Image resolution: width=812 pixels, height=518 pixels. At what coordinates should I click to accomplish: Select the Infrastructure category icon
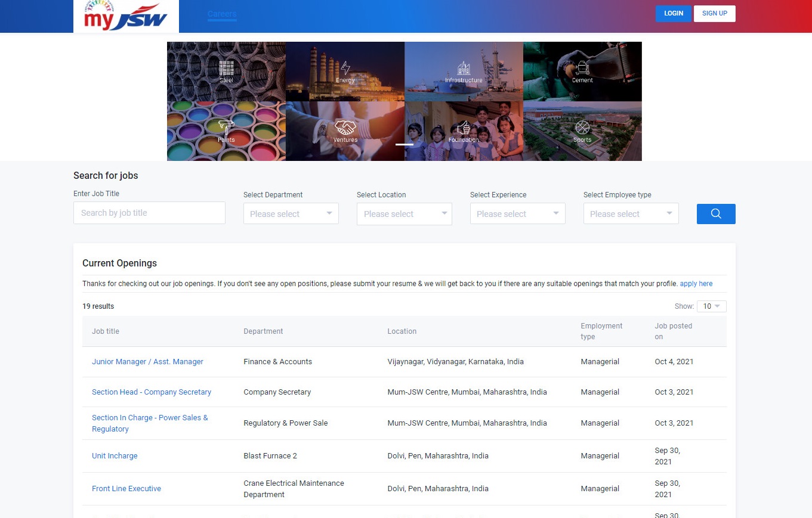pyautogui.click(x=464, y=67)
